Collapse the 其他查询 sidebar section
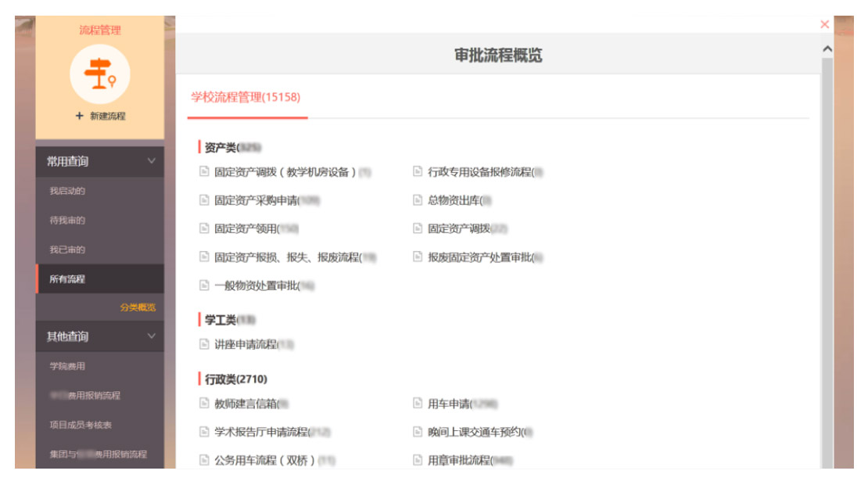 (151, 336)
